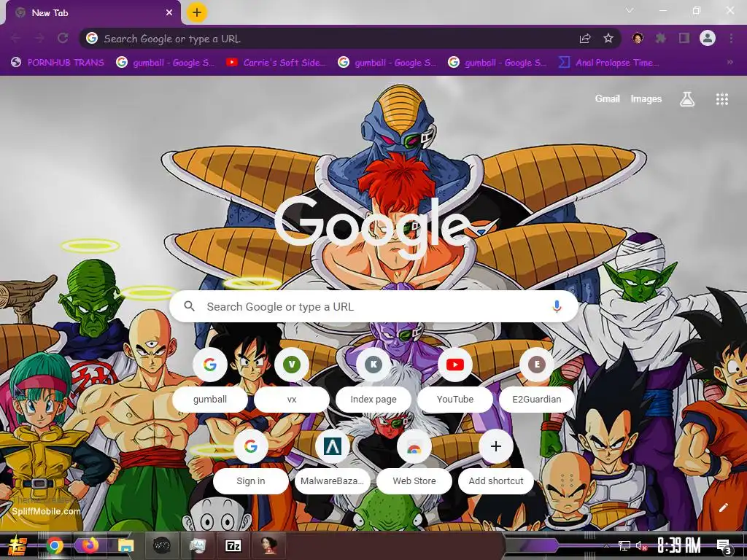Open the monitor icon taskbar app
The height and width of the screenshot is (560, 747).
point(197,545)
